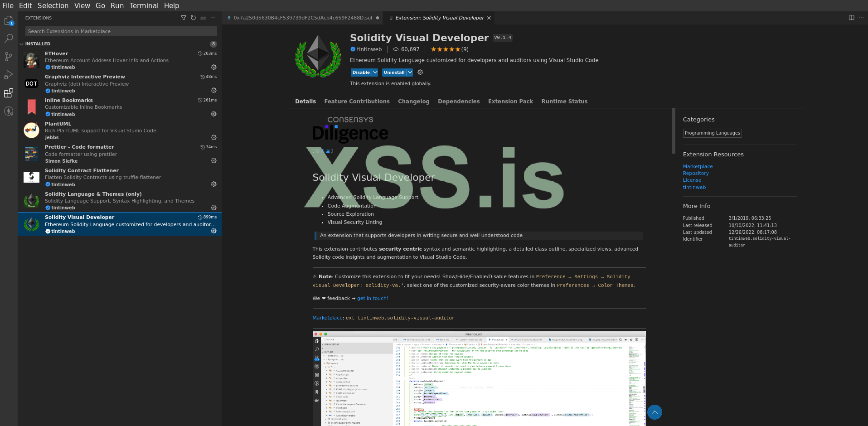Open the Explorer view in activity bar
This screenshot has width=868, height=426.
9,21
